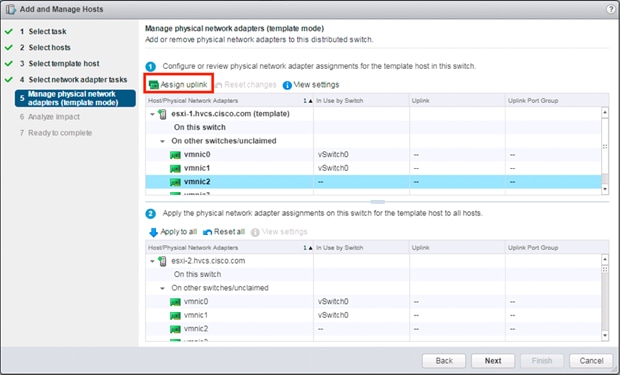This screenshot has height=375, width=620.
Task: Click the Next button
Action: (x=493, y=361)
